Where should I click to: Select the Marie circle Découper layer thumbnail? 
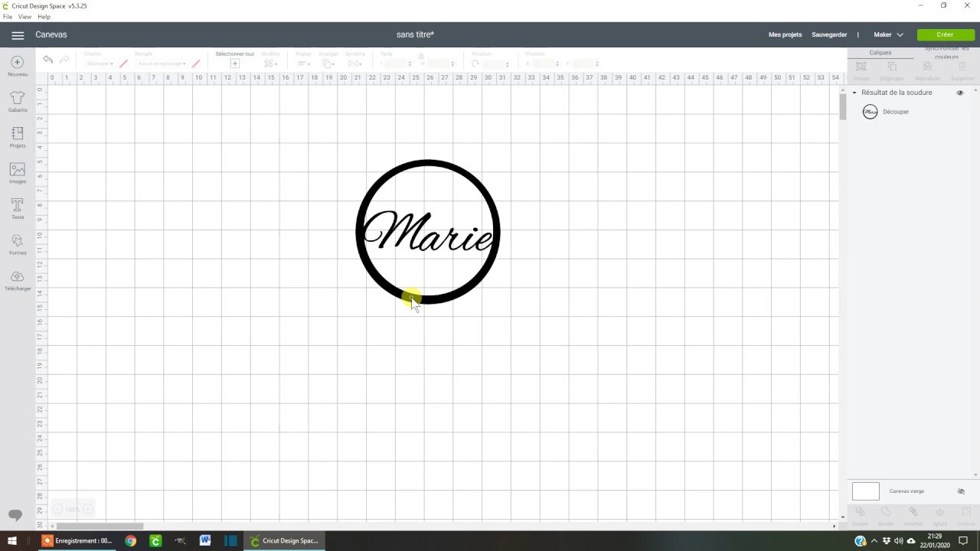click(870, 112)
